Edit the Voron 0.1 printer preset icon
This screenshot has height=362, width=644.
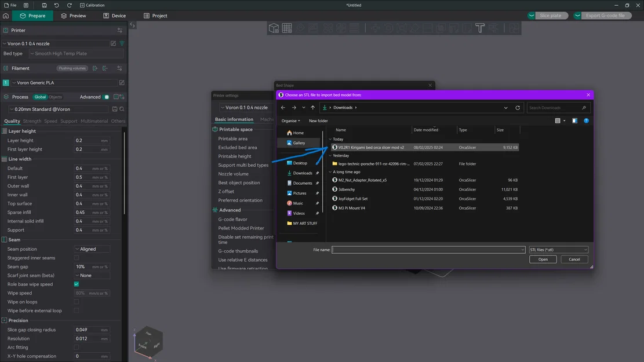click(x=113, y=43)
